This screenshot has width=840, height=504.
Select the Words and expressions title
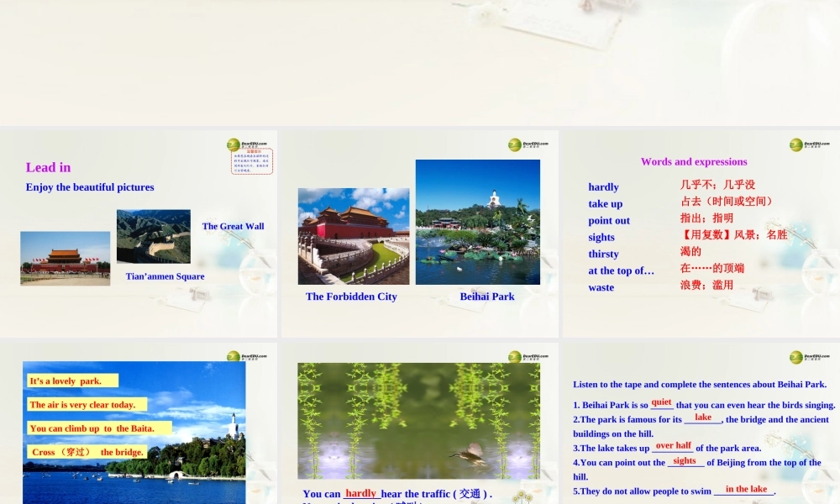[x=695, y=160]
